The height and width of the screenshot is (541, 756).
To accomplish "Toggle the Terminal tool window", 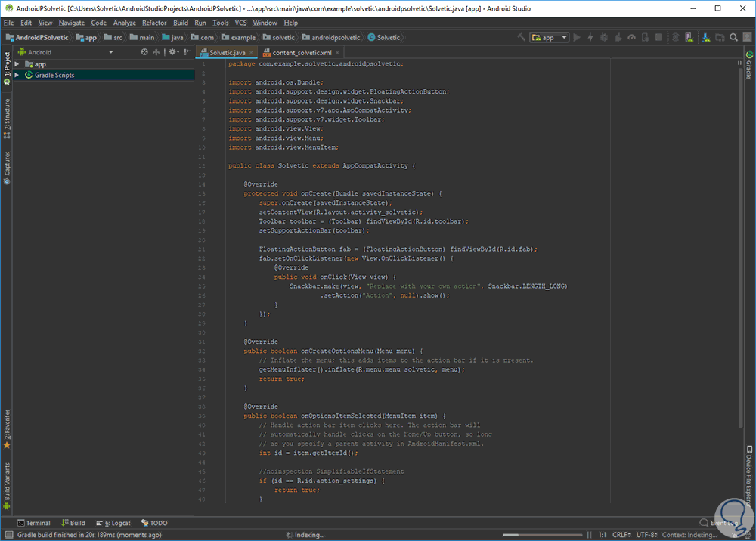I will click(x=34, y=523).
